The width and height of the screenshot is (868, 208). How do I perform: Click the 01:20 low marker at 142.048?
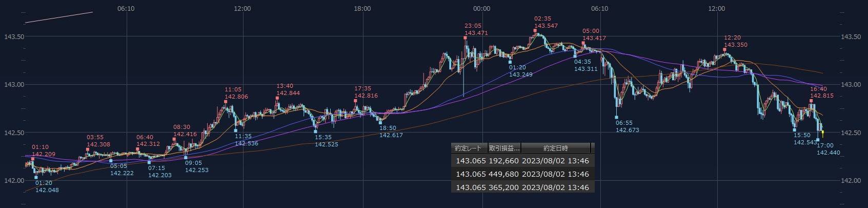point(36,178)
